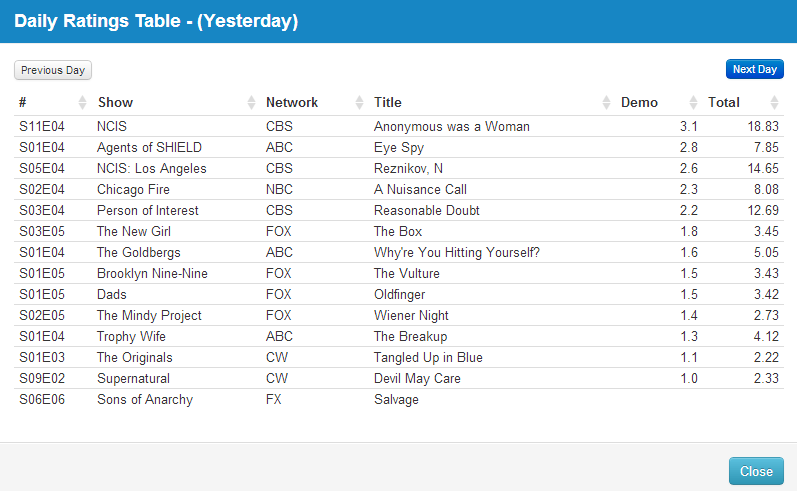Load Next Day ratings
The width and height of the screenshot is (797, 491).
coord(754,69)
